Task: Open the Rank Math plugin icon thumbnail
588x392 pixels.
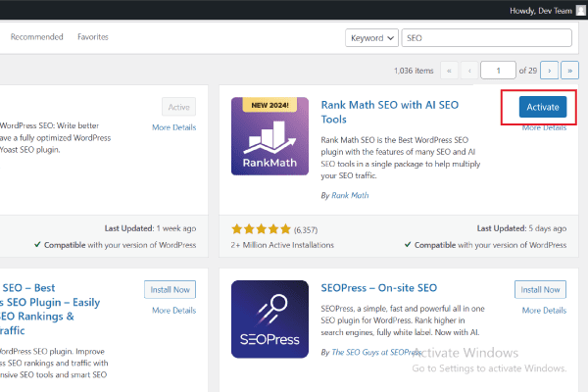Action: pos(270,136)
